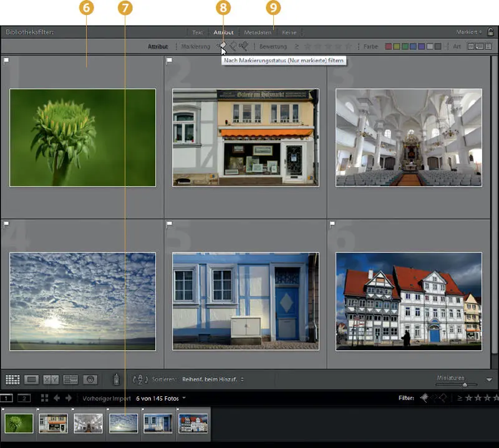Open the '6 von 145 Fotos' source menu
Image resolution: width=499 pixels, height=448 pixels.
pos(161,398)
